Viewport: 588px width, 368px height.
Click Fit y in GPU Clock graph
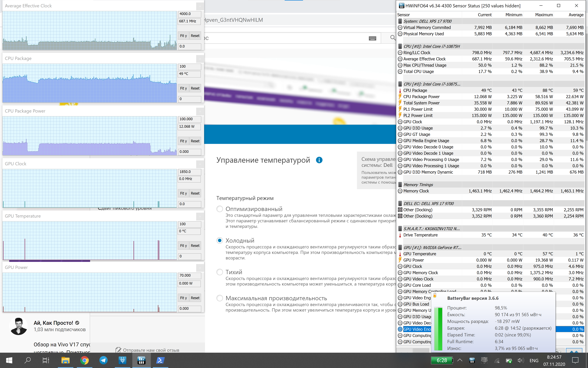tap(183, 193)
